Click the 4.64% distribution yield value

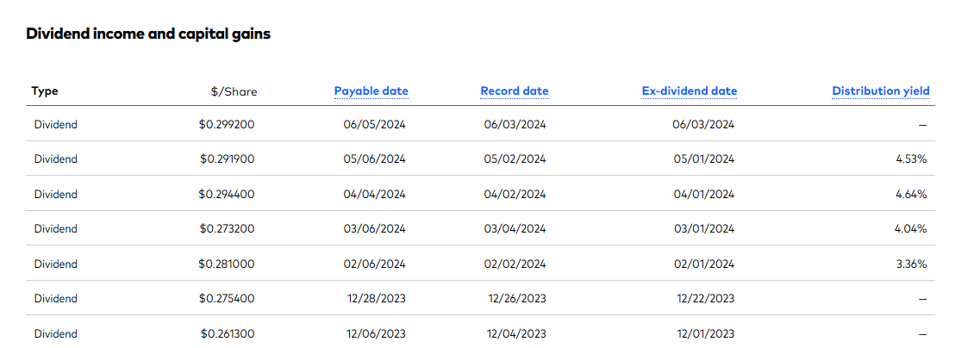[910, 194]
